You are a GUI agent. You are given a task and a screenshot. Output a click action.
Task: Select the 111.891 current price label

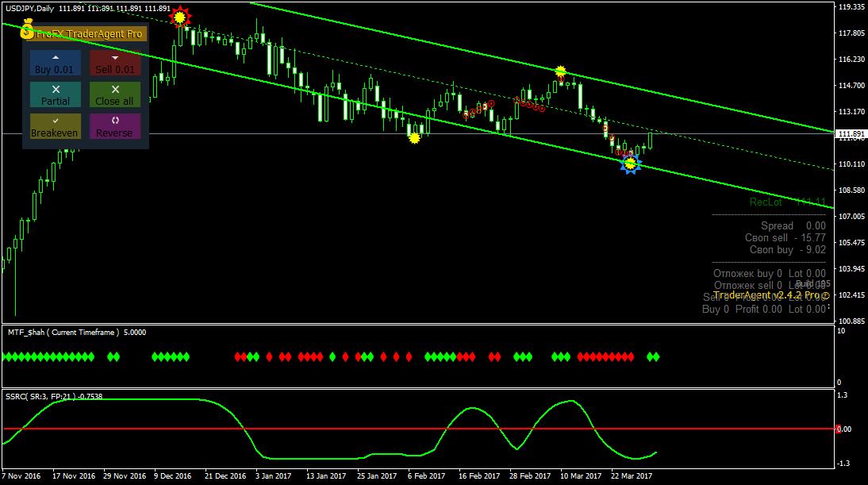851,134
